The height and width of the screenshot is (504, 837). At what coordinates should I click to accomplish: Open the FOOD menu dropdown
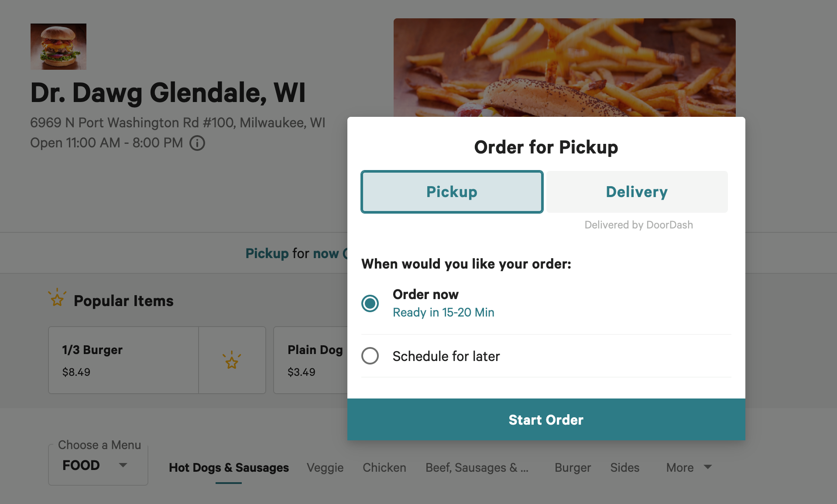tap(98, 465)
